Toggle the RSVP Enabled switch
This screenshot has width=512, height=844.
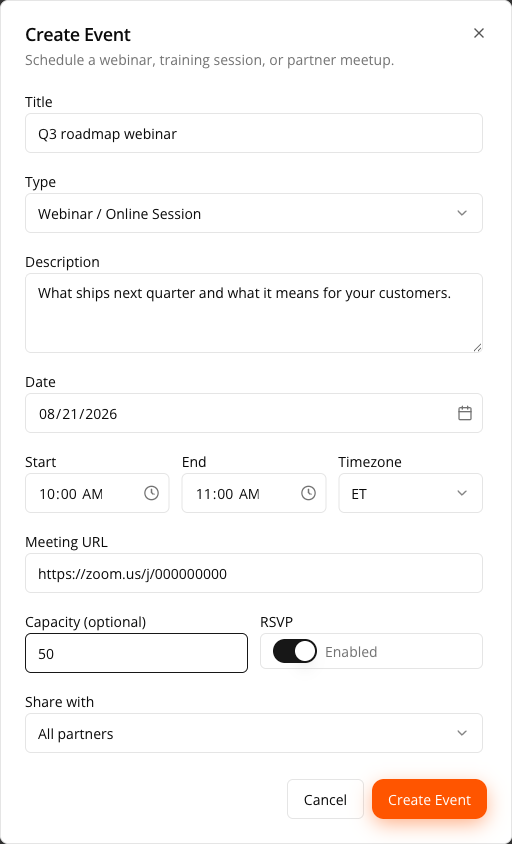click(x=294, y=651)
